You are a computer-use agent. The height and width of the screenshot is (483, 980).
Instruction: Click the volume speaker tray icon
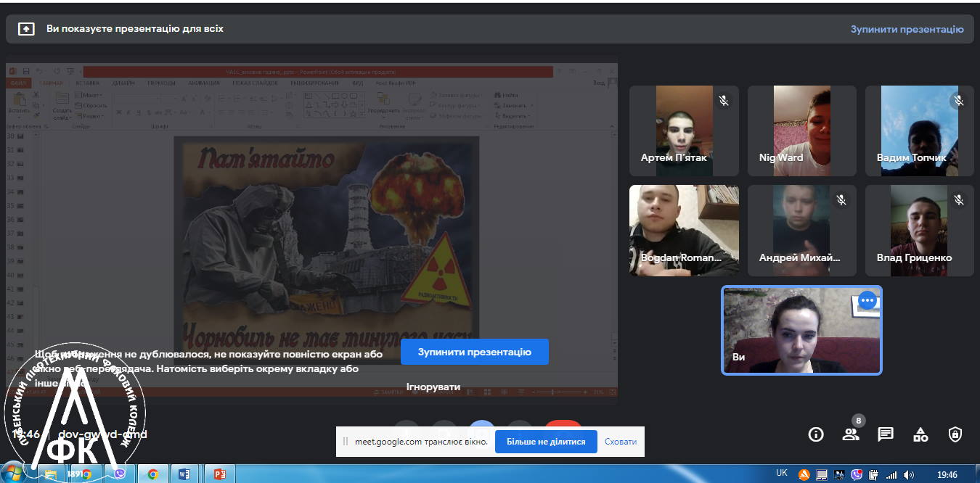coord(910,475)
